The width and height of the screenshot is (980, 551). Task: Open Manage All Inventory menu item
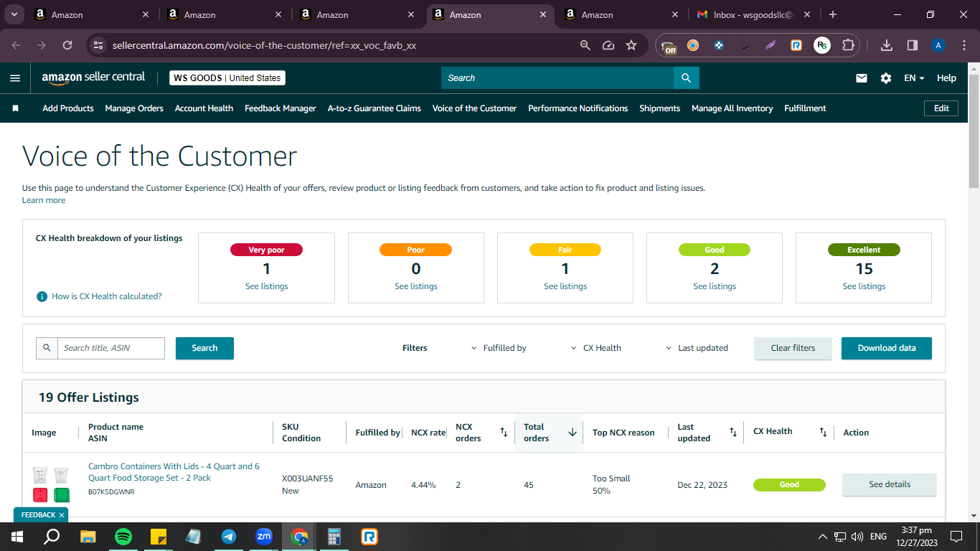(732, 108)
